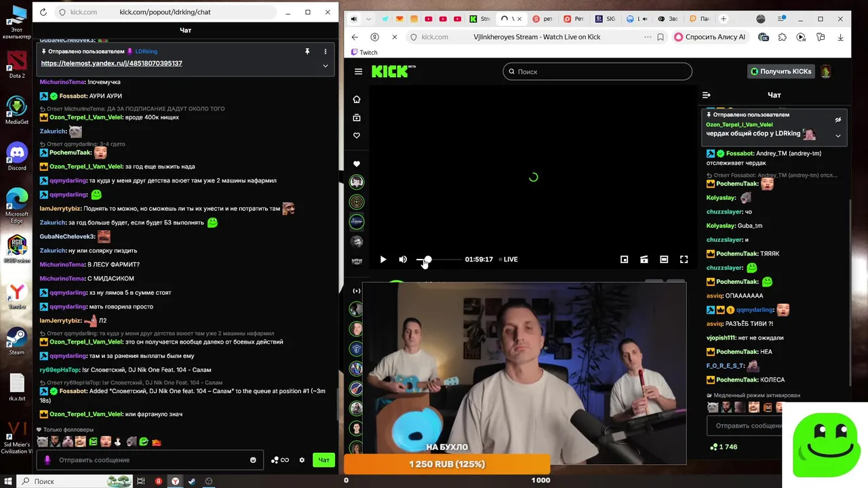Open Kick home icon in left sidebar

click(357, 100)
